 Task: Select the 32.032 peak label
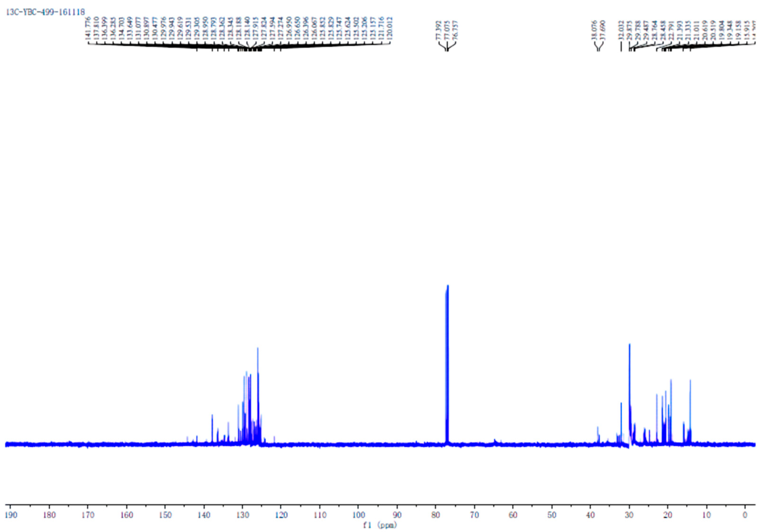[x=621, y=30]
